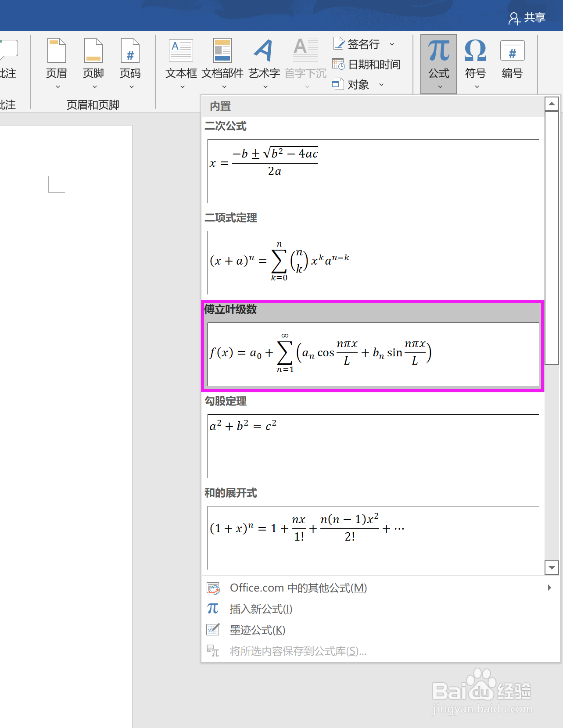Open Office.com 中的其他公式 menu item

tap(380, 588)
